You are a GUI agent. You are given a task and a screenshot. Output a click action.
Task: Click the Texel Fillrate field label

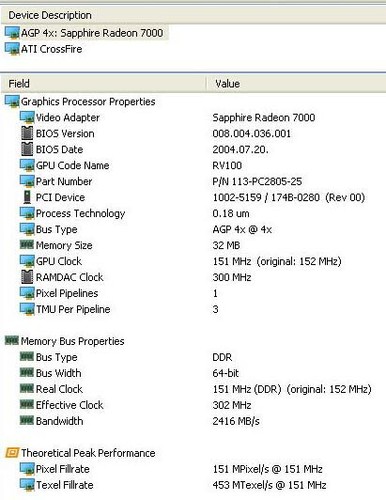tap(65, 485)
